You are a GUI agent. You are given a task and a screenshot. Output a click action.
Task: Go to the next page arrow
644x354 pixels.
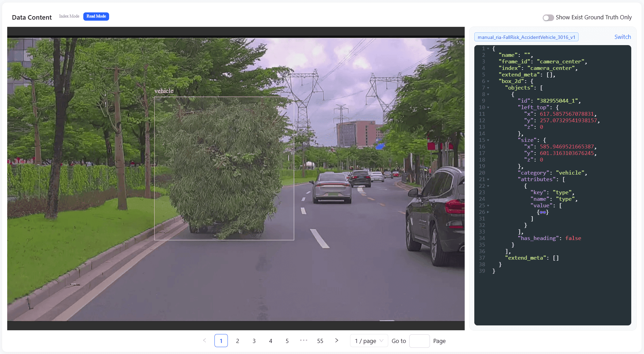[x=337, y=341]
